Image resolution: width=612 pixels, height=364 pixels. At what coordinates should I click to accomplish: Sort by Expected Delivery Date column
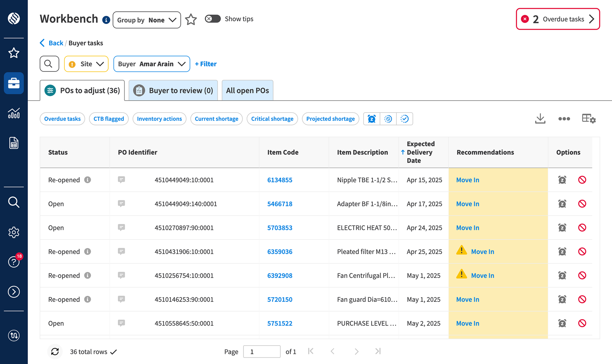(424, 152)
